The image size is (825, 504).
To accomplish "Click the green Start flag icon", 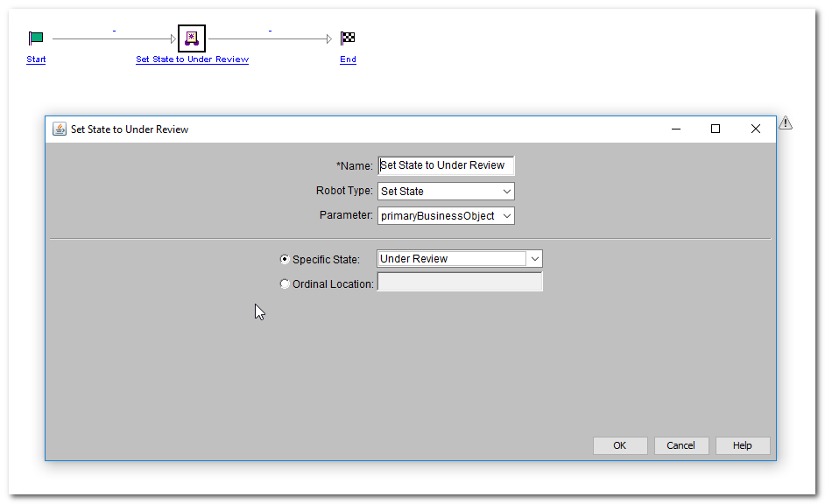I will point(36,38).
